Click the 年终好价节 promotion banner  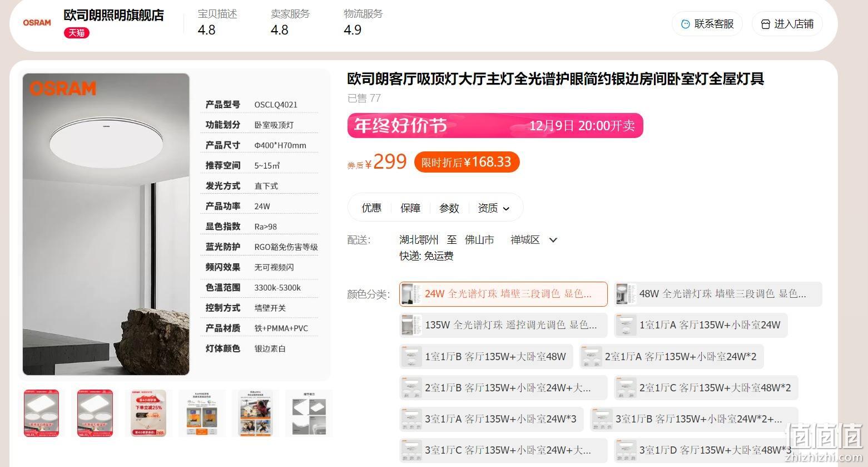[495, 126]
